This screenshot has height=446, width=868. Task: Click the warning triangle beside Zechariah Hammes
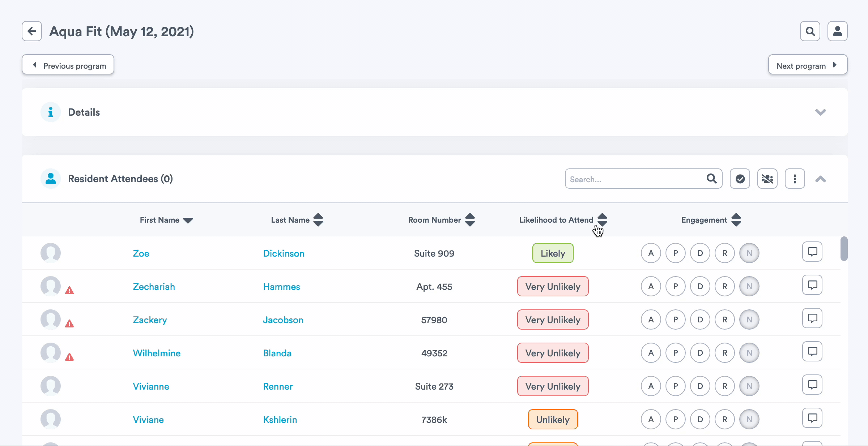coord(69,290)
